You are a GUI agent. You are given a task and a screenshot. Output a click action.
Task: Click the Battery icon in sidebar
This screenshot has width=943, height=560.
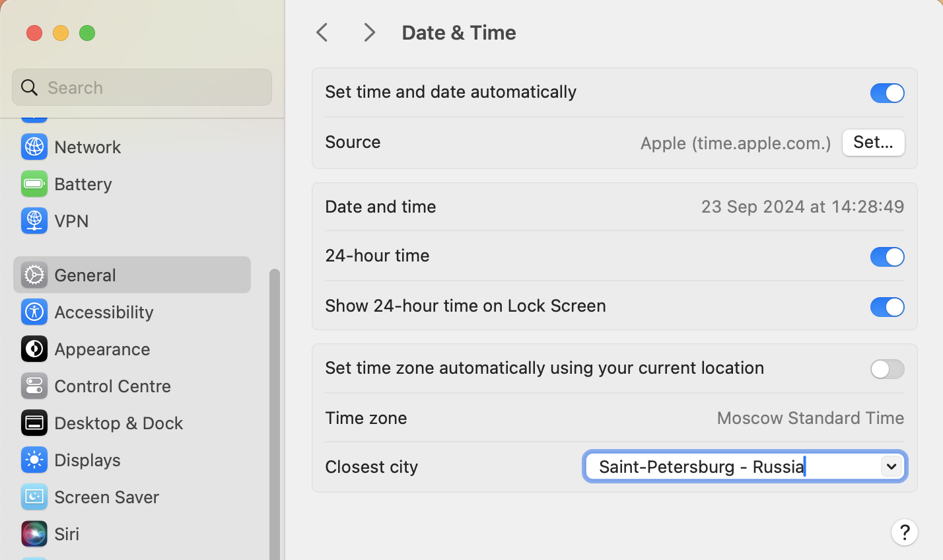[34, 184]
